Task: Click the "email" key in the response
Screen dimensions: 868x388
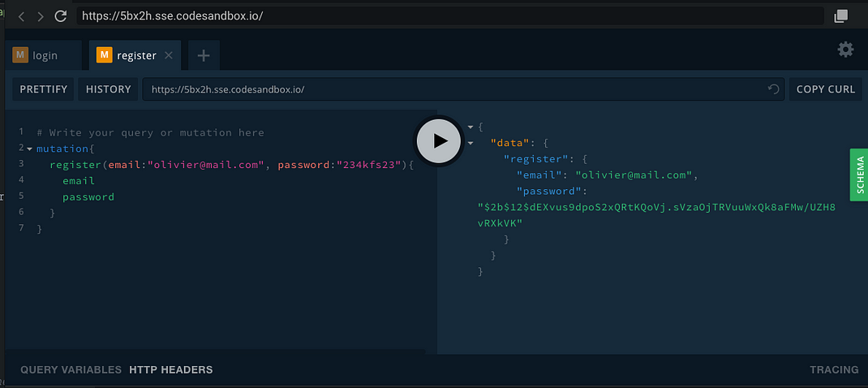Action: 539,175
